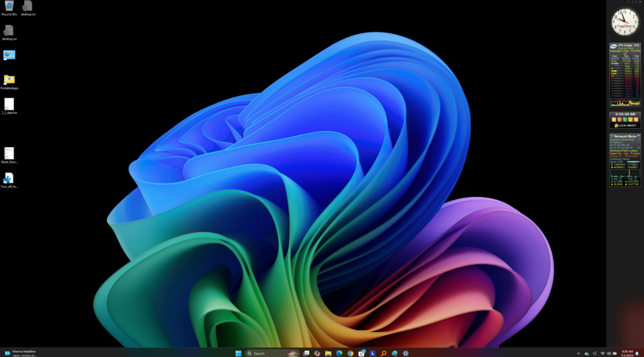Image resolution: width=644 pixels, height=357 pixels.
Task: Click the green button in control gadget
Action: (625, 120)
